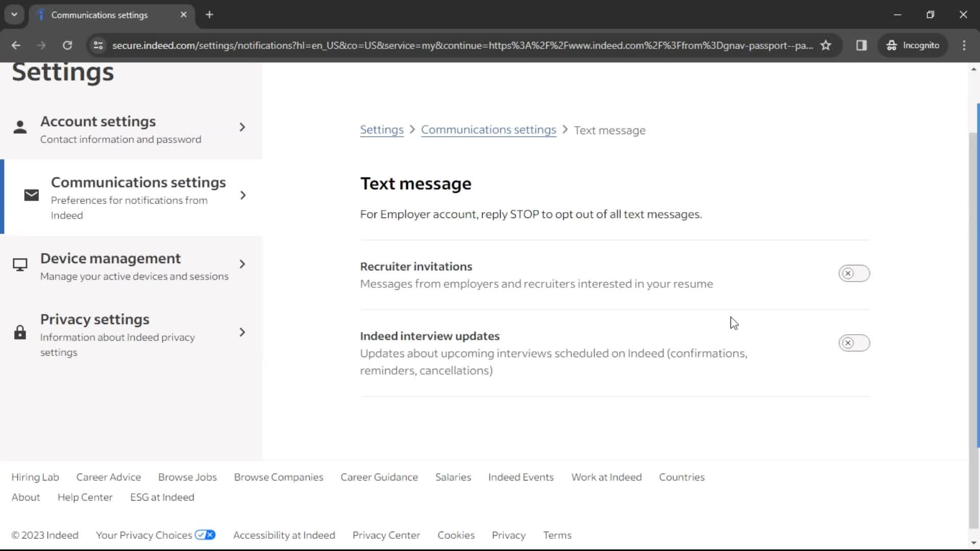
Task: Click the reload page icon
Action: point(67,45)
